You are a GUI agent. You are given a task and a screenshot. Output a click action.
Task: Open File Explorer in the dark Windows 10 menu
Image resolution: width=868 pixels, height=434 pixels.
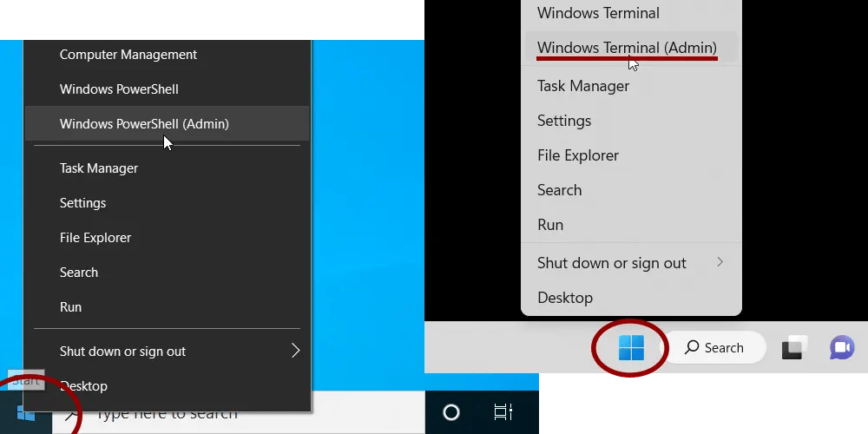click(x=168, y=238)
